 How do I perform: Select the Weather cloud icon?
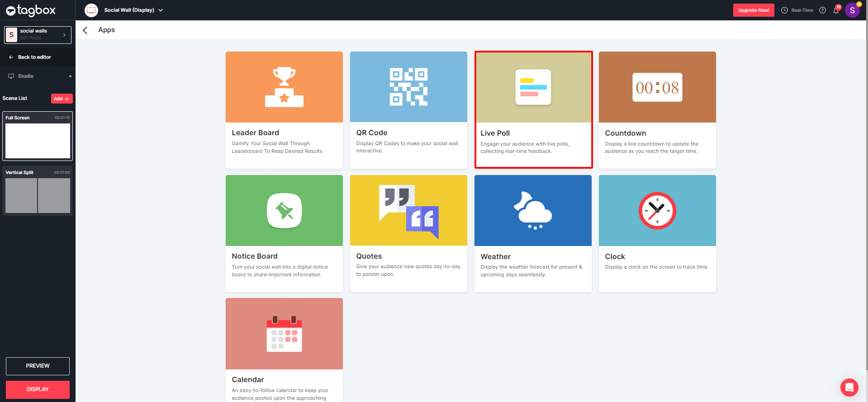pos(533,211)
